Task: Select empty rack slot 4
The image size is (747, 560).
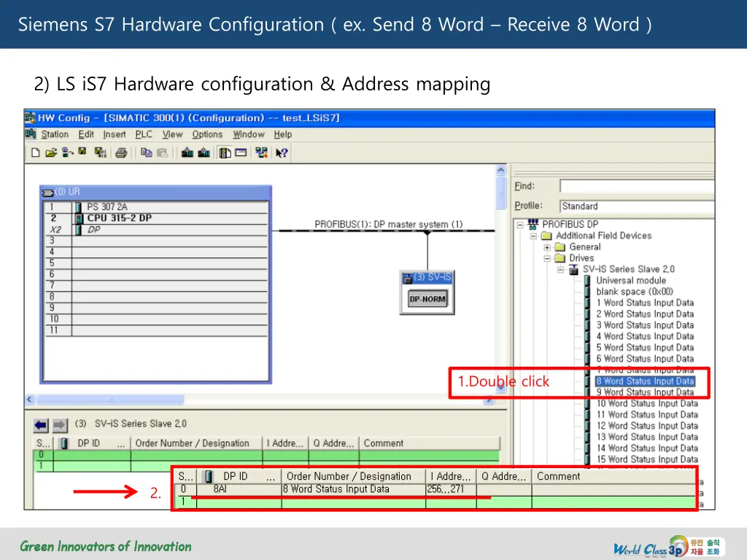Action: coord(156,252)
